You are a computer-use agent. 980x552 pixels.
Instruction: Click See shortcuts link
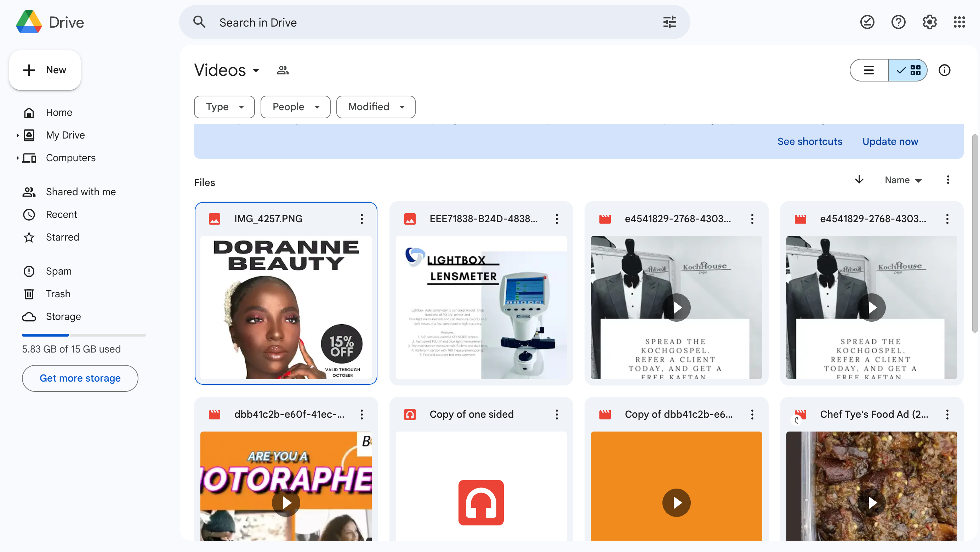810,142
